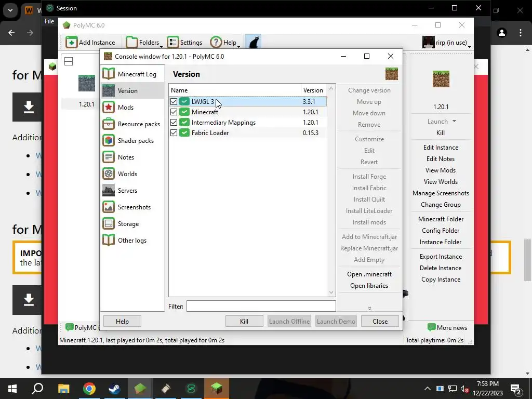Click the Close button in console window
This screenshot has width=532, height=399.
(380, 321)
